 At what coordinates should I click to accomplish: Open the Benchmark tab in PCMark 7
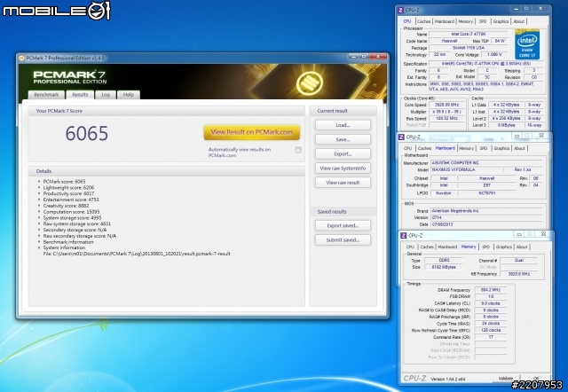point(46,95)
